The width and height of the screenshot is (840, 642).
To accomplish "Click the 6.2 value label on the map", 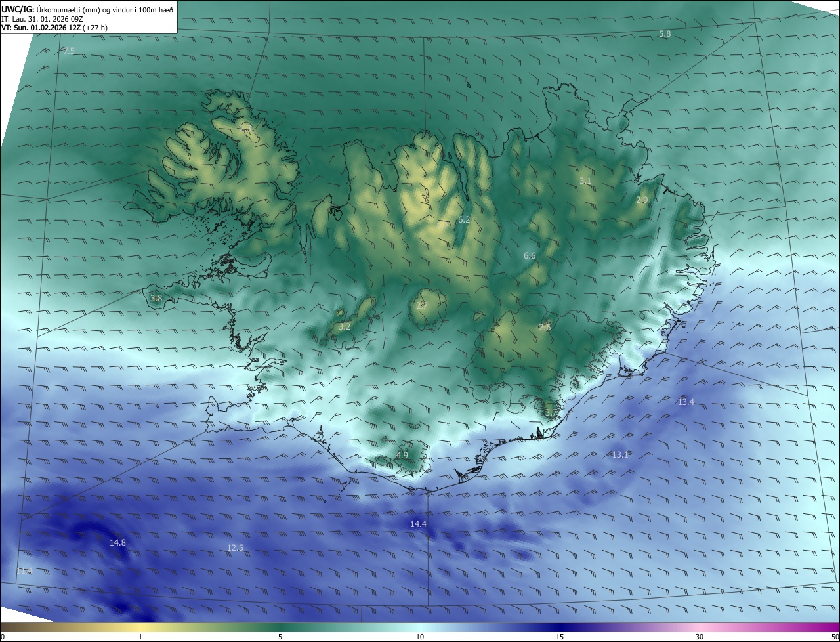I will click(464, 219).
